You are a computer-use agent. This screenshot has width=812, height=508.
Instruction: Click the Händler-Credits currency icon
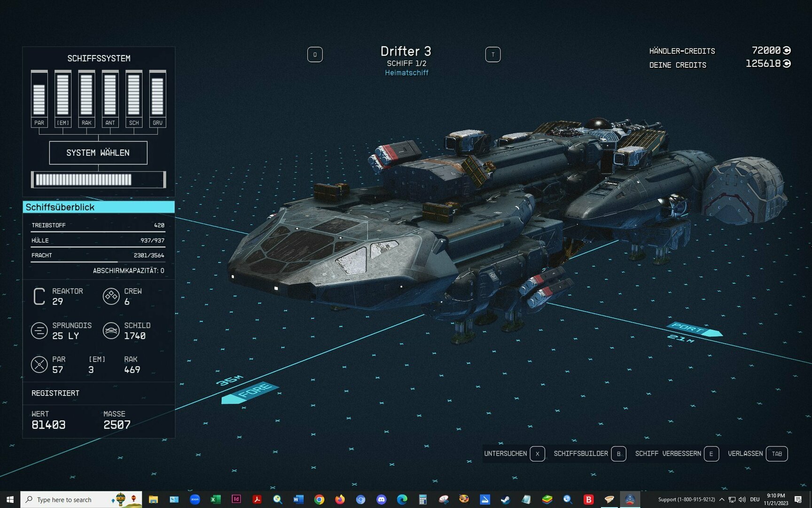pyautogui.click(x=787, y=50)
